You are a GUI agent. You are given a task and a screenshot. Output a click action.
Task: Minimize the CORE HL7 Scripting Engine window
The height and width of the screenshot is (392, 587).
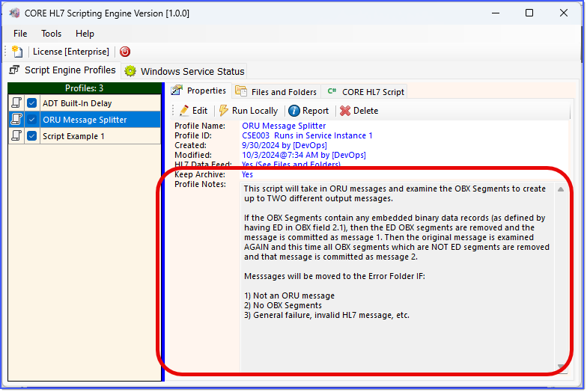coord(496,13)
